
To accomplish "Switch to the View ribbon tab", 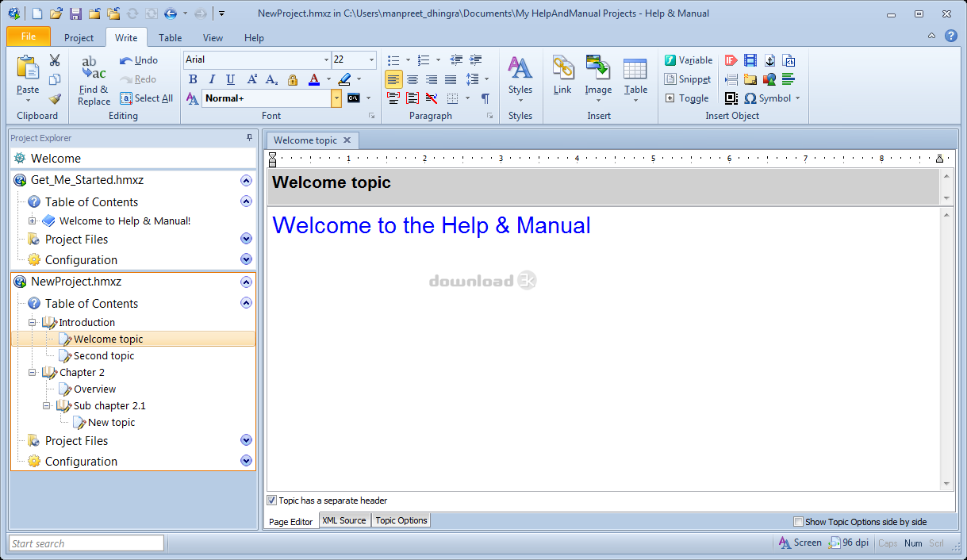I will 213,37.
